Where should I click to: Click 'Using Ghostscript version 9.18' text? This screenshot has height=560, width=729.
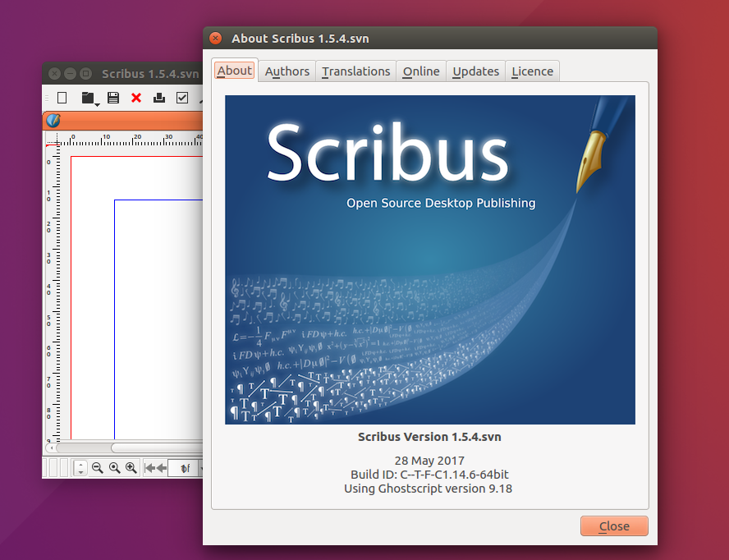(429, 489)
